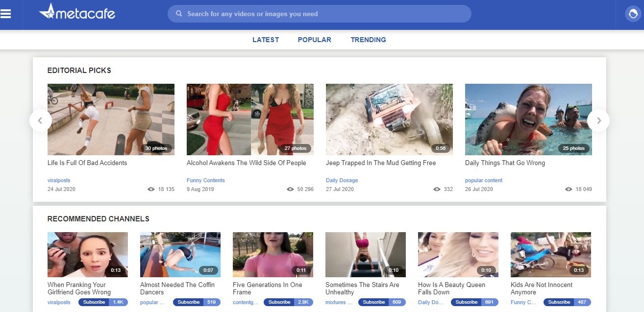Screen dimensions: 644x312
Task: Subscribe to channel with 2.8K subscribers
Action: (279, 302)
